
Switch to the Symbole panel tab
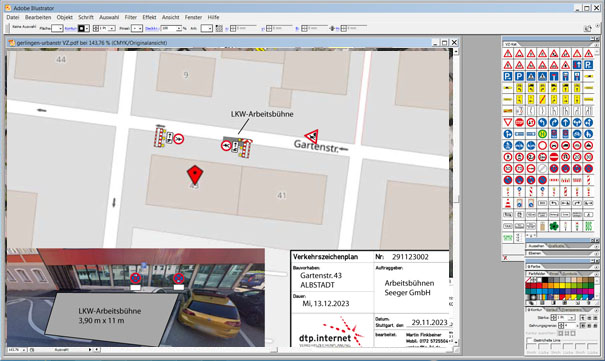(570, 273)
